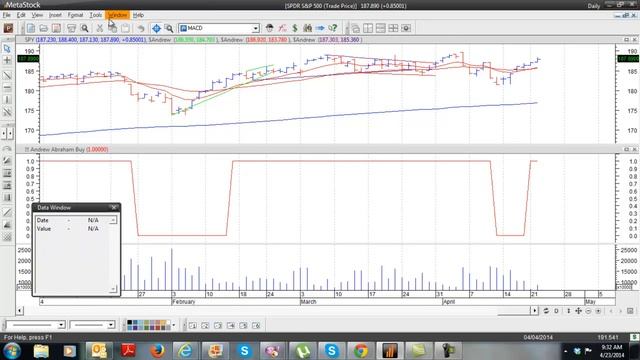Select the crosshair plus tool in left toolbar
The image size is (640, 360).
(7, 60)
